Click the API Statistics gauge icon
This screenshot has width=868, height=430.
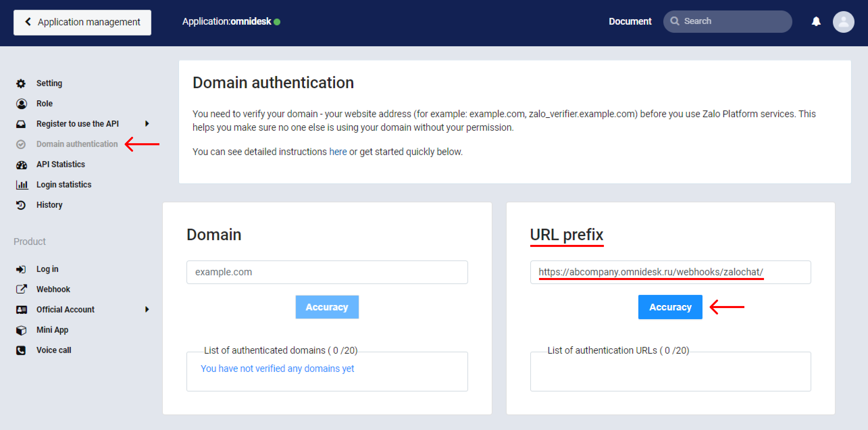point(21,165)
